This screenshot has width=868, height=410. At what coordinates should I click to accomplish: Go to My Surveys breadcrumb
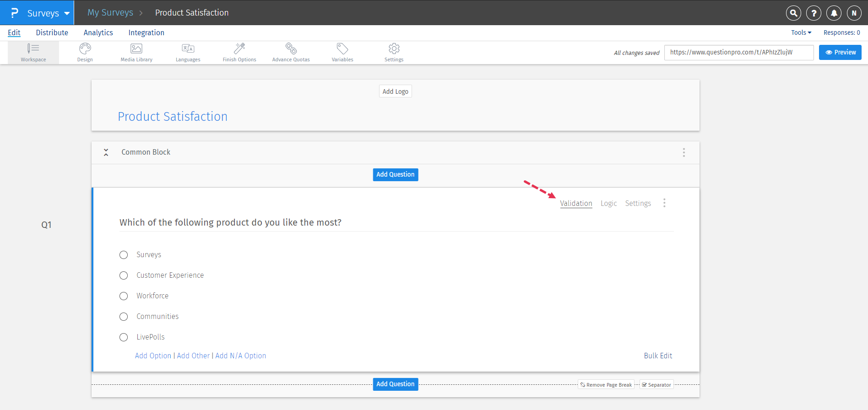110,12
